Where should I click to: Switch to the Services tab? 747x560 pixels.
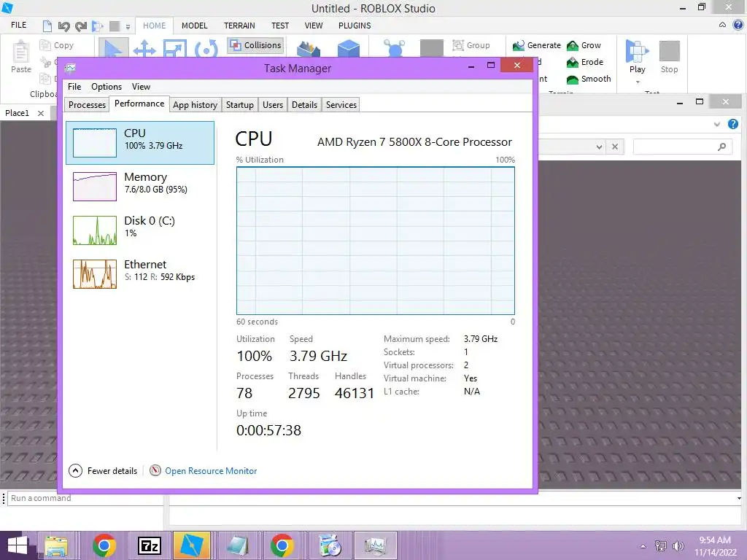[x=341, y=105]
